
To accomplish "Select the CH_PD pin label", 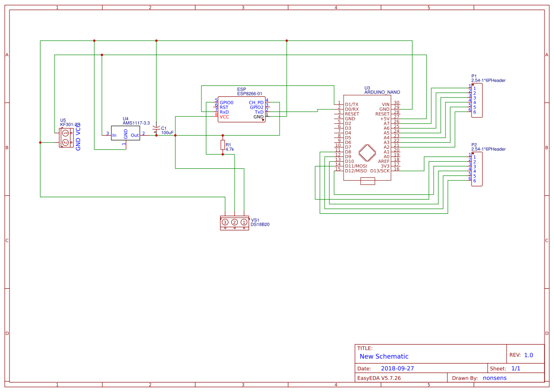I will [256, 103].
